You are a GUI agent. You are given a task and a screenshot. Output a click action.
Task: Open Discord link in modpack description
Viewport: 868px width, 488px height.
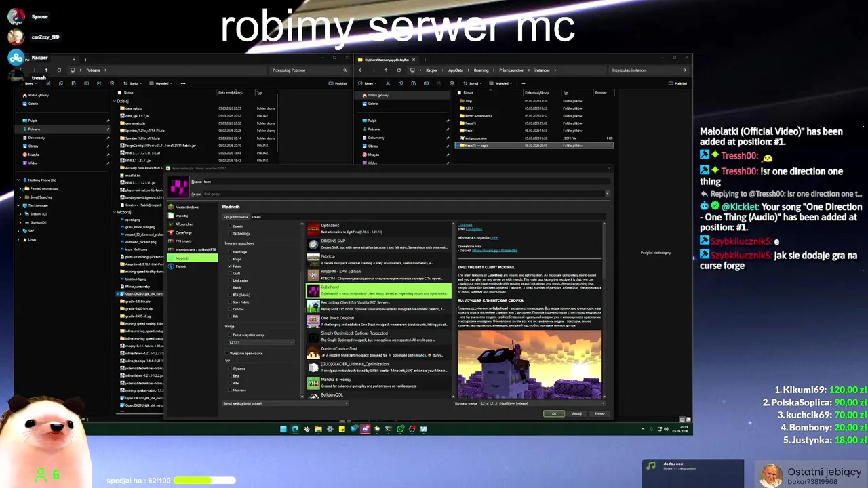click(495, 250)
